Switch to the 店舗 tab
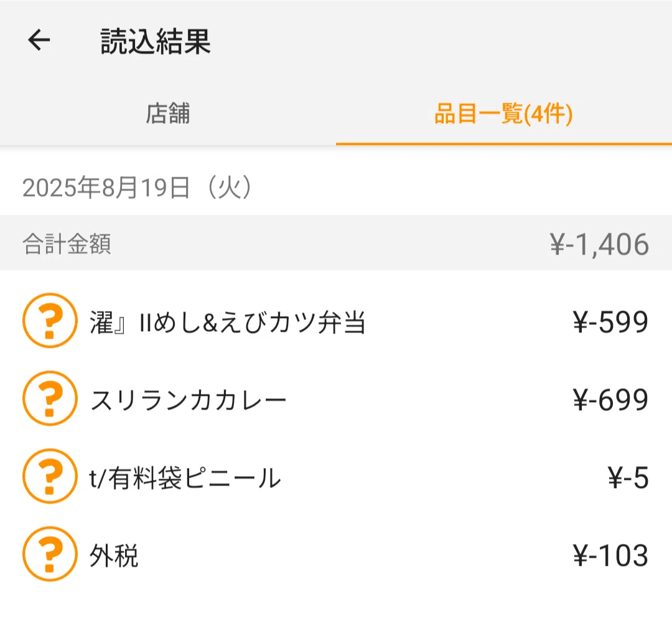Screen dimensions: 672x620 click(x=167, y=114)
